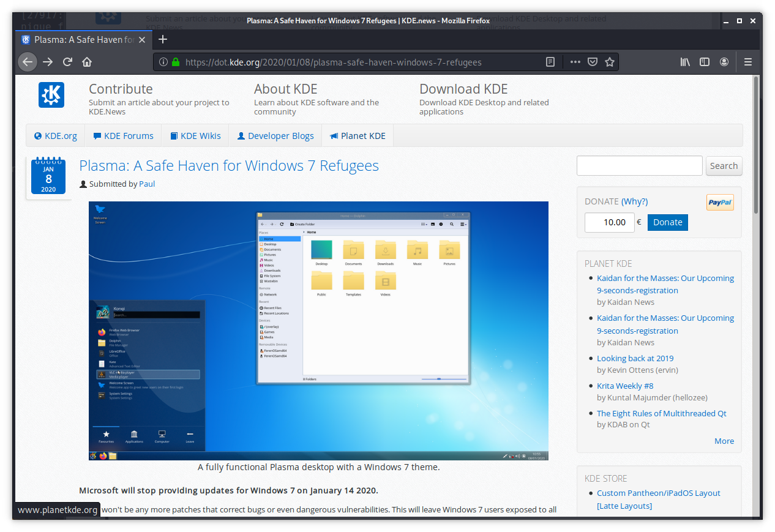775x532 pixels.
Task: Focus the site search text field
Action: tap(640, 166)
